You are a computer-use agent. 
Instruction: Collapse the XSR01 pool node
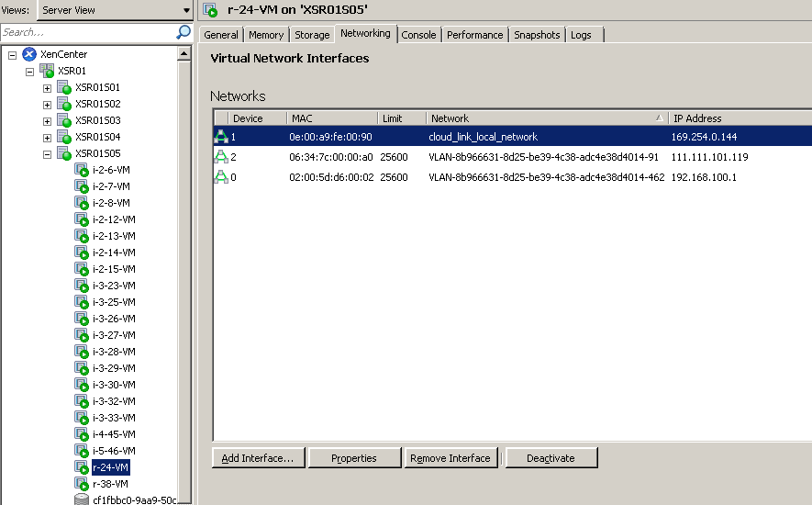[29, 72]
